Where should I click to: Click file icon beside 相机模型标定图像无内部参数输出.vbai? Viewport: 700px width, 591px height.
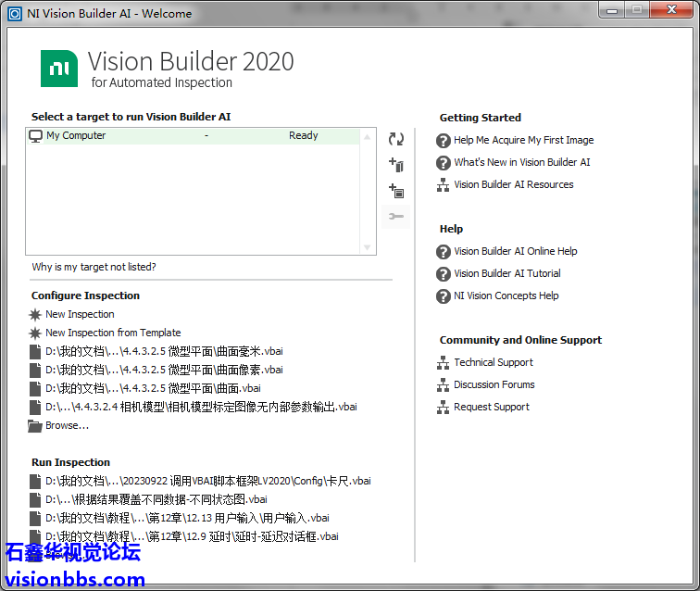pyautogui.click(x=35, y=408)
